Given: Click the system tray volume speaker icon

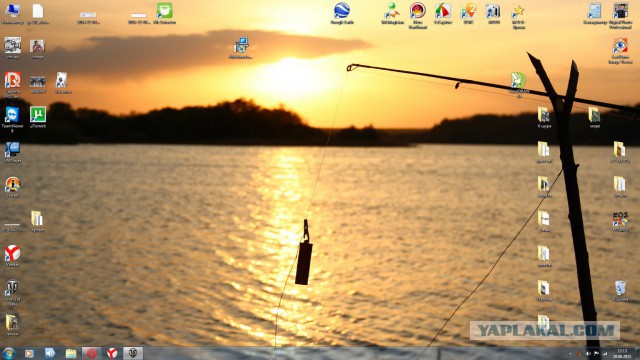Looking at the screenshot, I should click(588, 353).
